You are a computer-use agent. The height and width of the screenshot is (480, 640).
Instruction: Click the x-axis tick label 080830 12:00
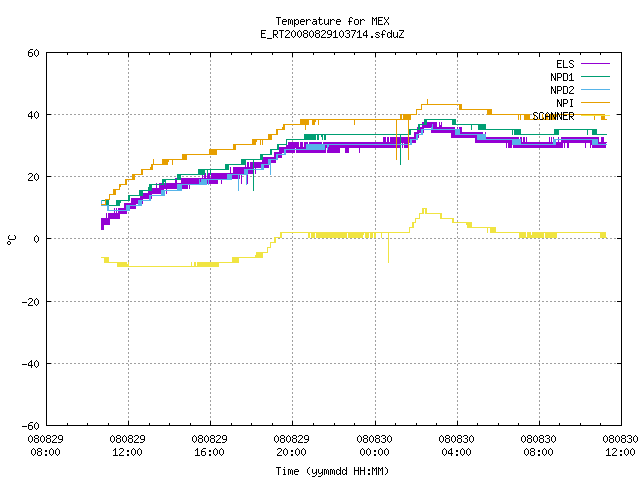[620, 446]
